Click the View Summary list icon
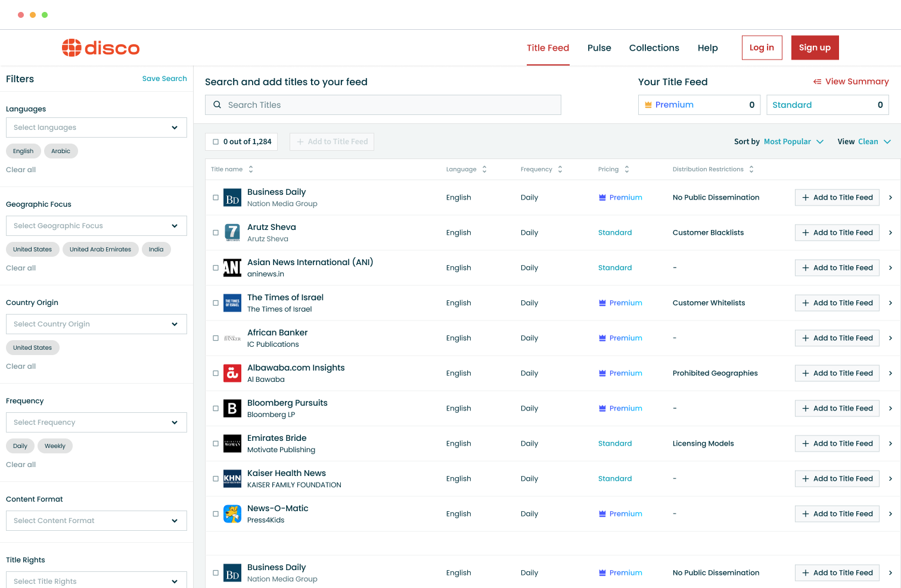The width and height of the screenshot is (901, 588). [x=818, y=82]
